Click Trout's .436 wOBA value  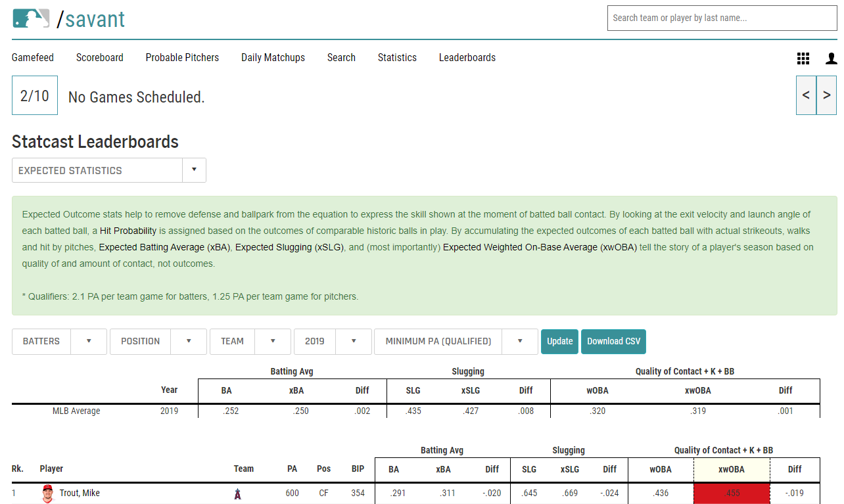click(661, 493)
